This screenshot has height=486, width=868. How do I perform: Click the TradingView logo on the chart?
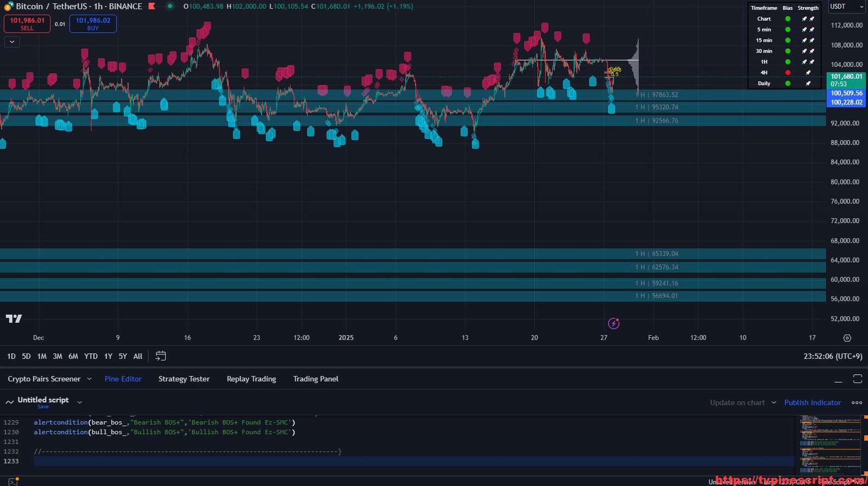14,319
